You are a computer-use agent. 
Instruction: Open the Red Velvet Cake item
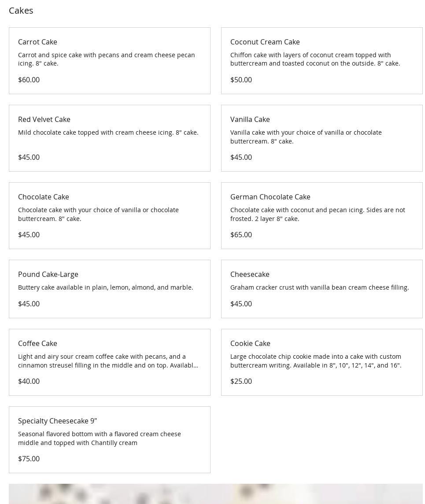pos(44,119)
